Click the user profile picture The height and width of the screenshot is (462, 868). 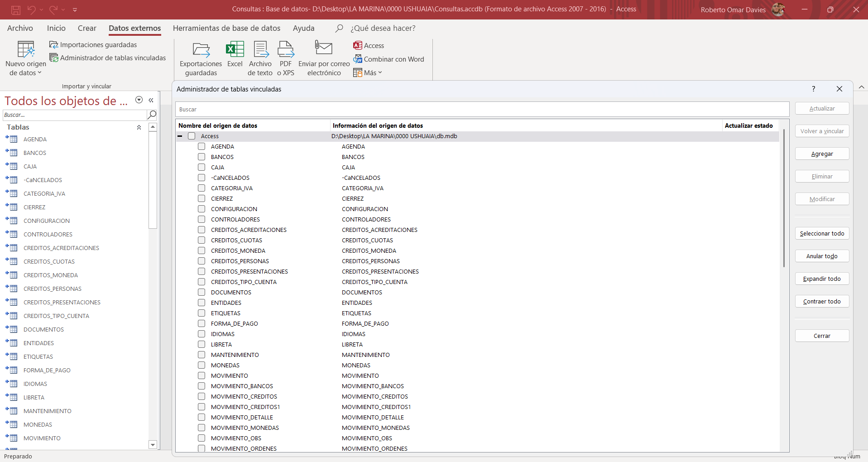click(778, 9)
